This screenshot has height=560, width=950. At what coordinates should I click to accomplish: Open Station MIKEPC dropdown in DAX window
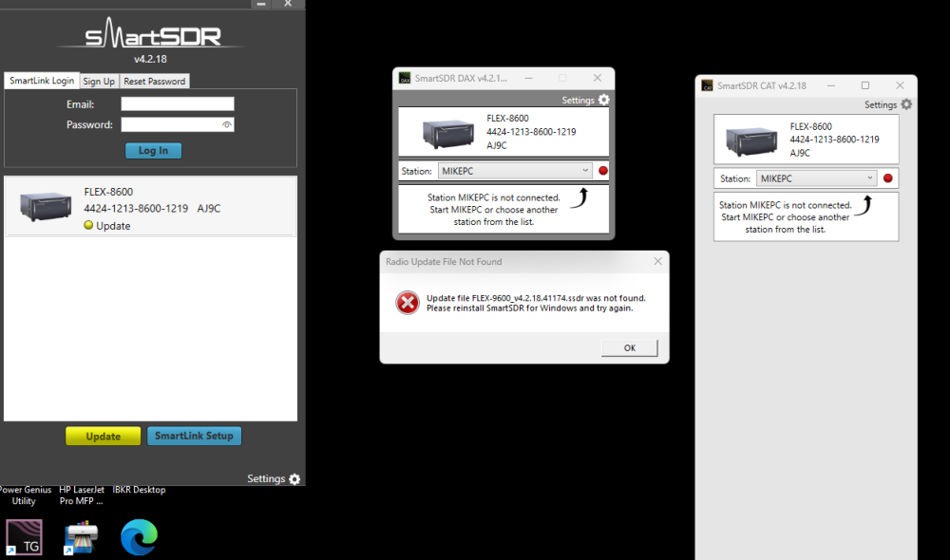(514, 171)
